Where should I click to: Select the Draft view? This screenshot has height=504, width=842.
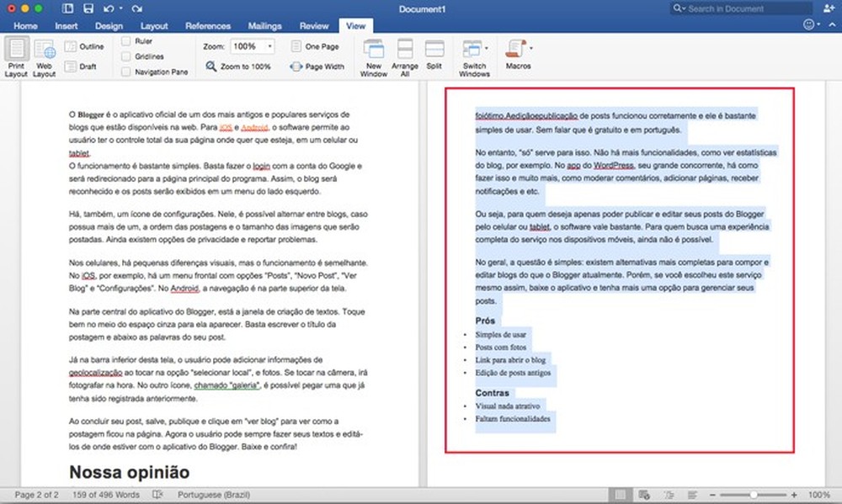click(x=81, y=66)
